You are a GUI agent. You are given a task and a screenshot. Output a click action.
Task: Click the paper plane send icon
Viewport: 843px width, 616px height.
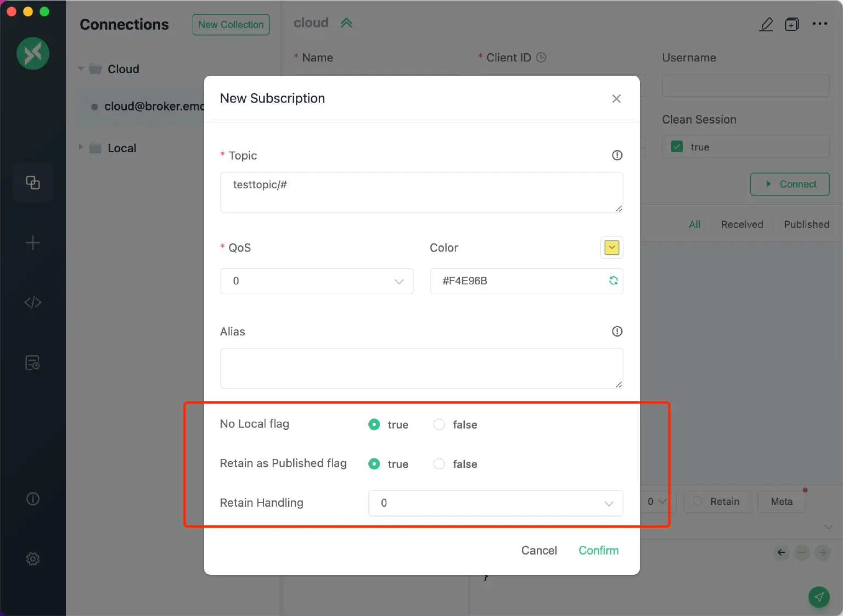[819, 597]
